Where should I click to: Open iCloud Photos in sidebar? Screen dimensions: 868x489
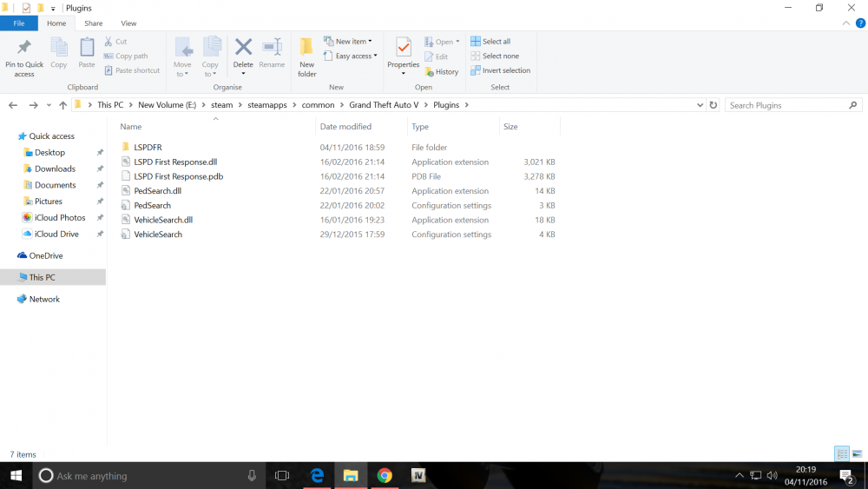pyautogui.click(x=60, y=218)
